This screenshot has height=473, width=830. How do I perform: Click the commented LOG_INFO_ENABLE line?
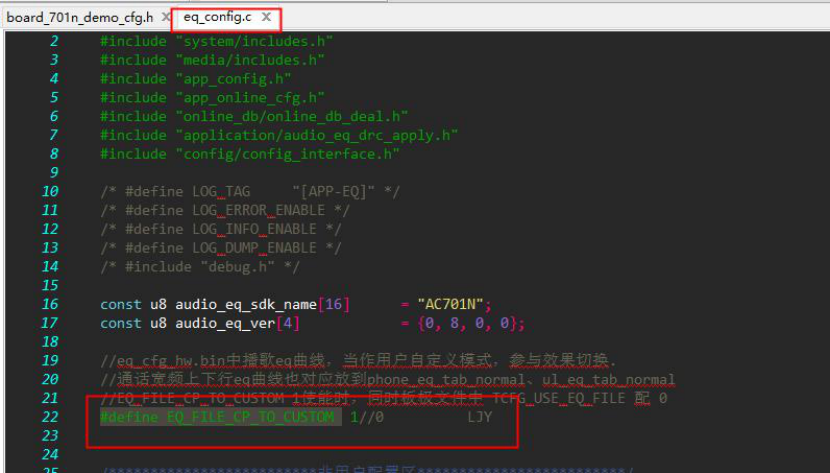click(221, 229)
